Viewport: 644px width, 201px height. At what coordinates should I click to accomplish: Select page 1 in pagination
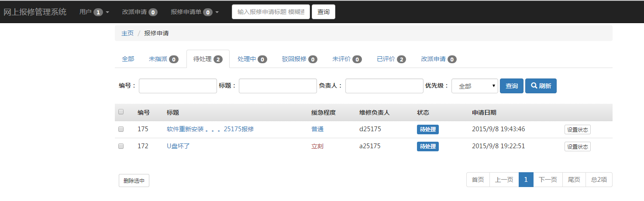[x=526, y=180]
